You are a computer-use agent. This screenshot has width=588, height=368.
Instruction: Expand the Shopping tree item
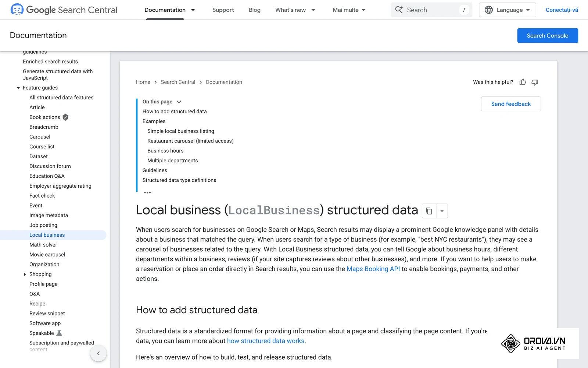click(x=25, y=275)
